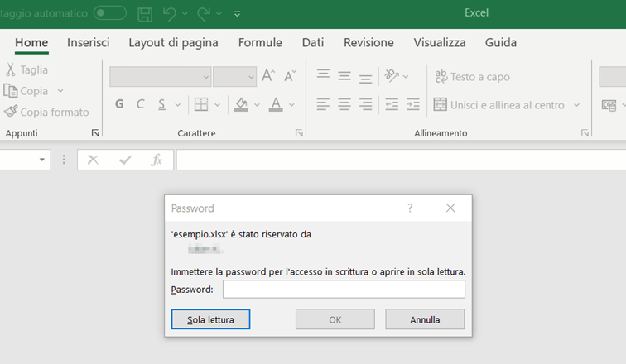
Task: Open the Allineamento group dialog launcher
Action: (x=585, y=132)
